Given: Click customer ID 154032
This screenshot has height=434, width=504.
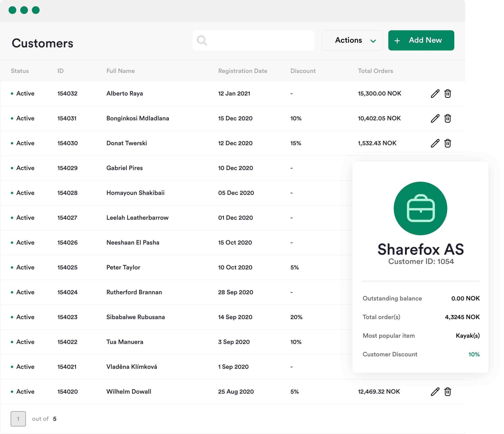Looking at the screenshot, I should coord(67,94).
